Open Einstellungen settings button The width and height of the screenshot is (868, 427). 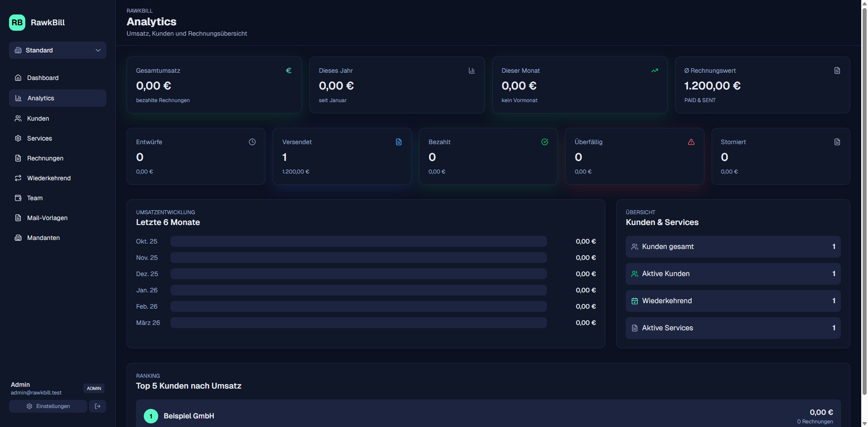(x=48, y=406)
